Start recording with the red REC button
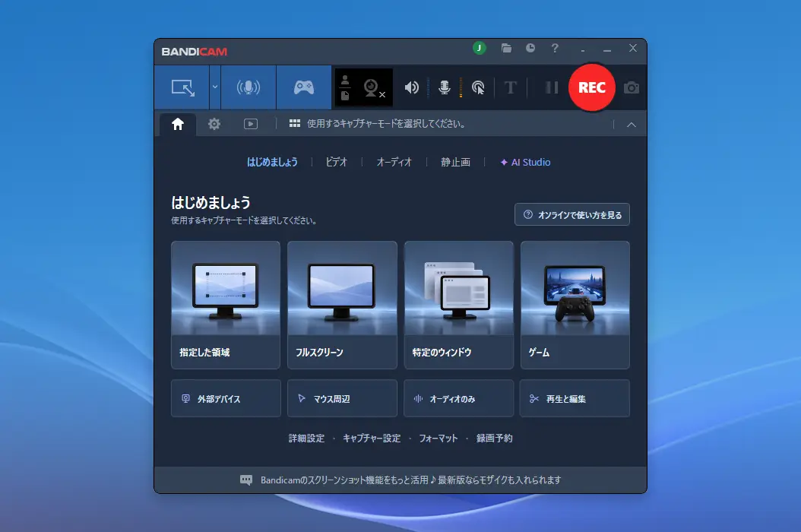This screenshot has width=801, height=532. click(591, 87)
